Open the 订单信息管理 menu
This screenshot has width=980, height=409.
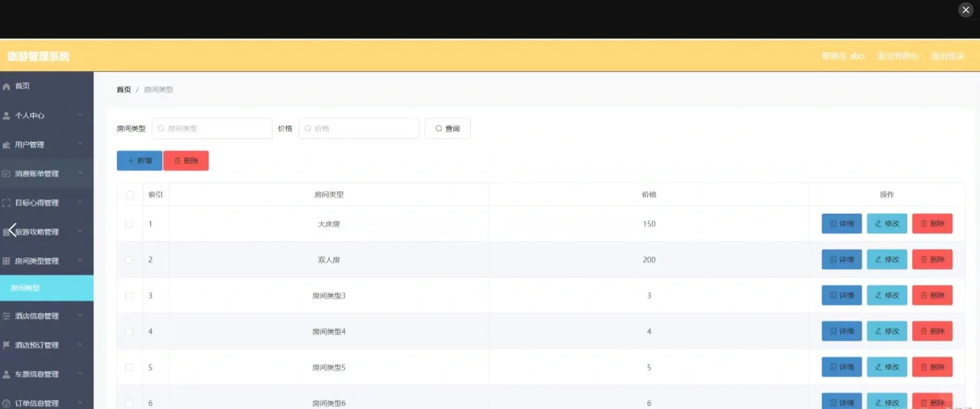click(37, 403)
